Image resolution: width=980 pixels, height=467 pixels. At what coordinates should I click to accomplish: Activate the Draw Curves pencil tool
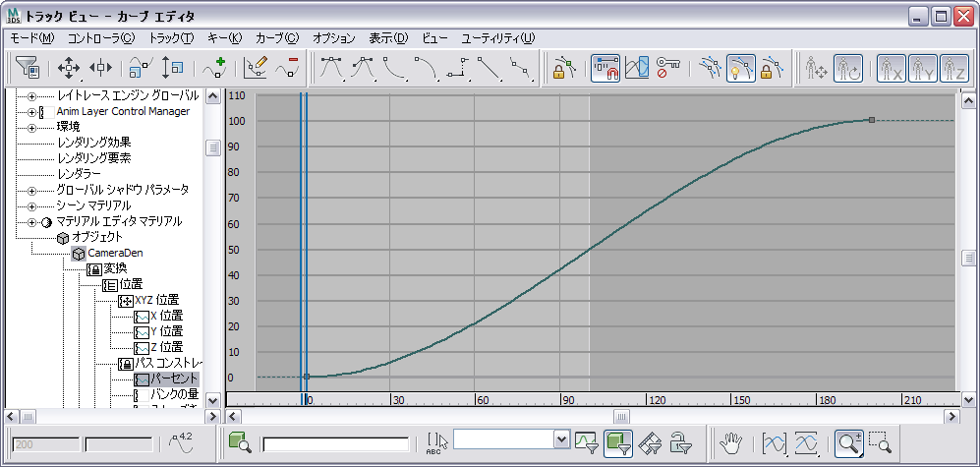255,68
